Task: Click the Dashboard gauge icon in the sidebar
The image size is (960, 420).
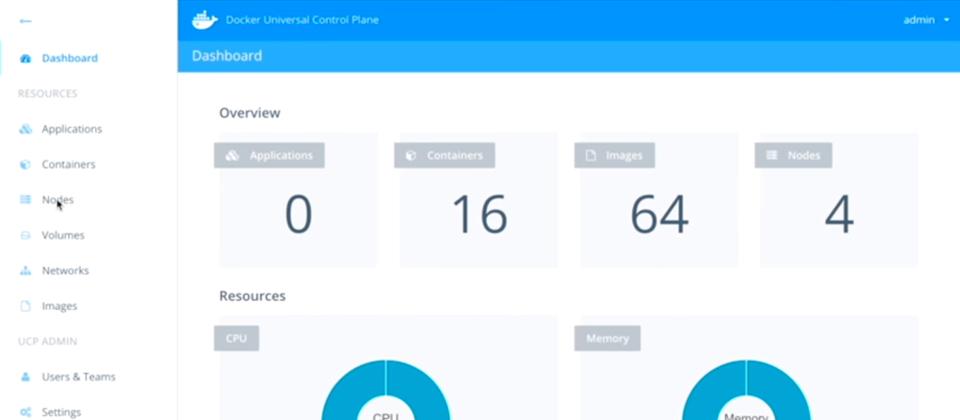Action: pos(25,59)
